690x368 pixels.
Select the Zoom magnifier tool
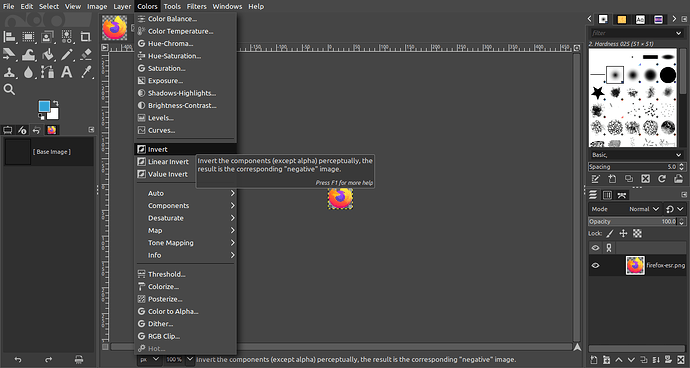tap(9, 90)
